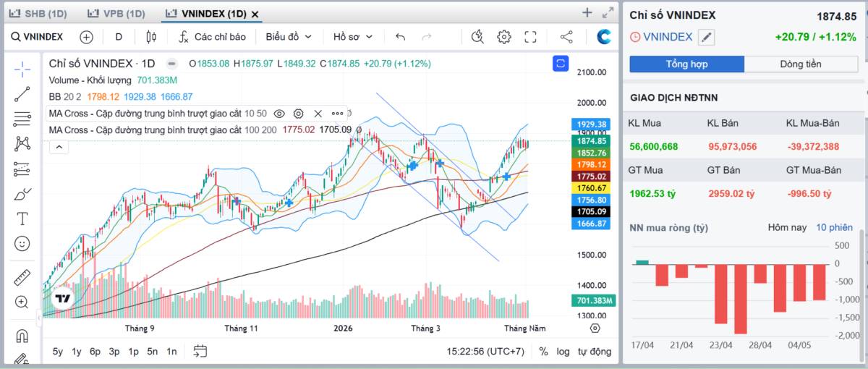Open Các chỉ báo indicators

click(212, 37)
